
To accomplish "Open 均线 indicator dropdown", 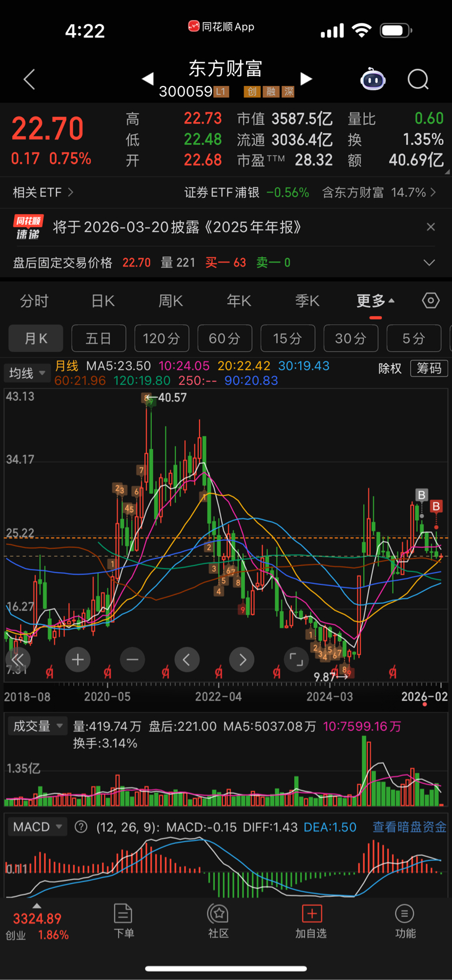I will pyautogui.click(x=27, y=373).
